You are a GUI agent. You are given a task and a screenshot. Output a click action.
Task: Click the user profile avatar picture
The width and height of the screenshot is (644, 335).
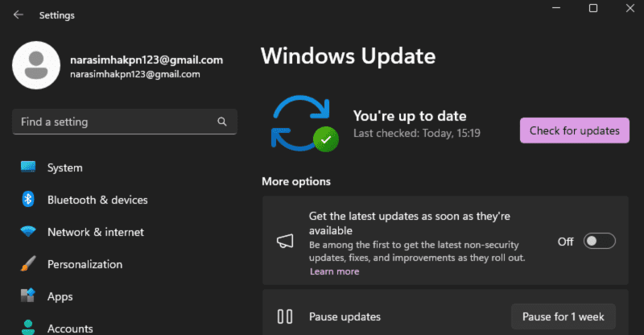pos(36,66)
